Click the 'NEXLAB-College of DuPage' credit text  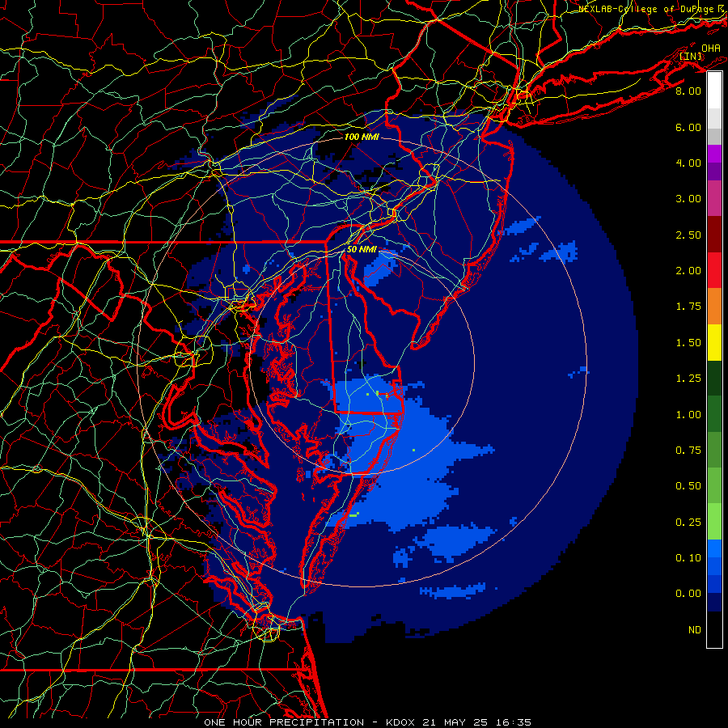point(647,9)
